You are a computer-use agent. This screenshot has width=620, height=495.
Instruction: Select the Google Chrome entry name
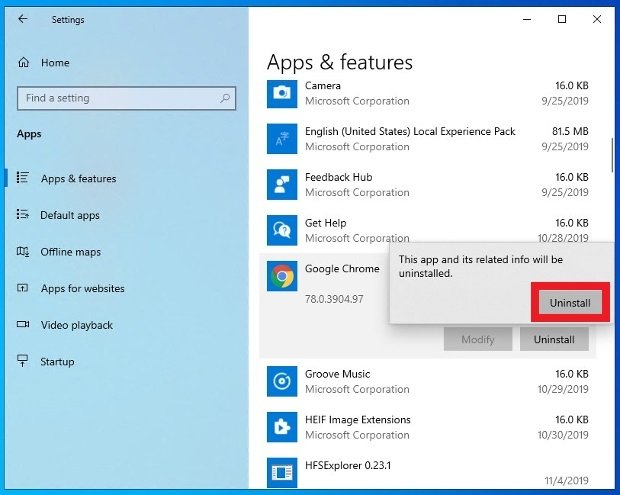click(342, 269)
